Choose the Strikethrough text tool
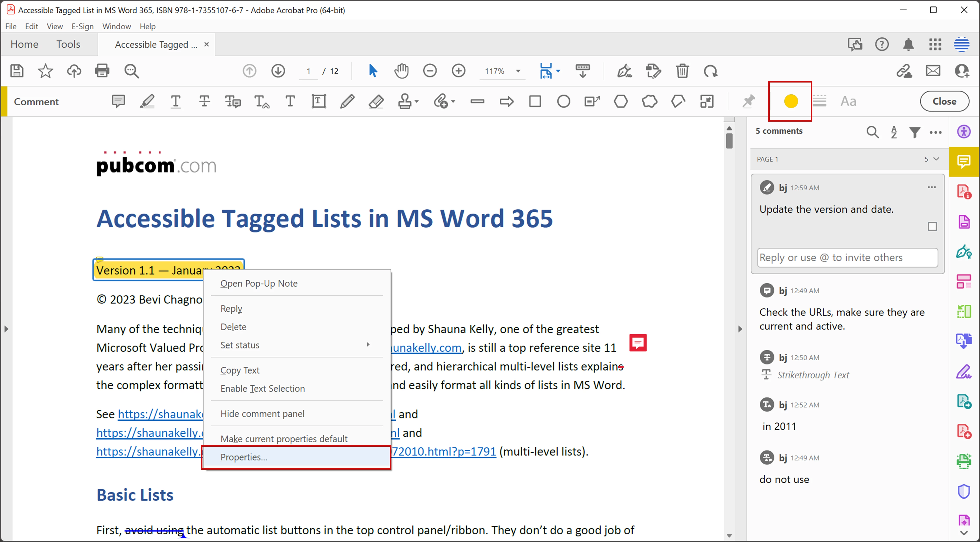 click(204, 102)
